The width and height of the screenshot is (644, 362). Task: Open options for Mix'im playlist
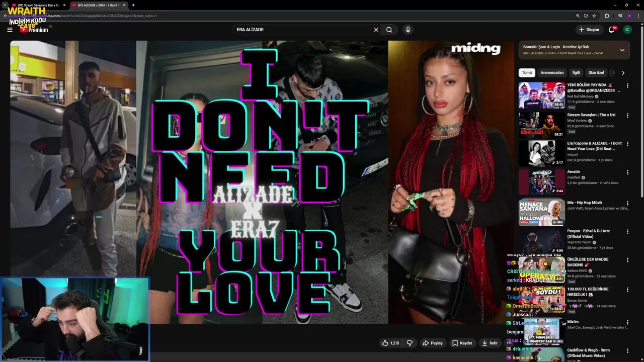point(627,322)
